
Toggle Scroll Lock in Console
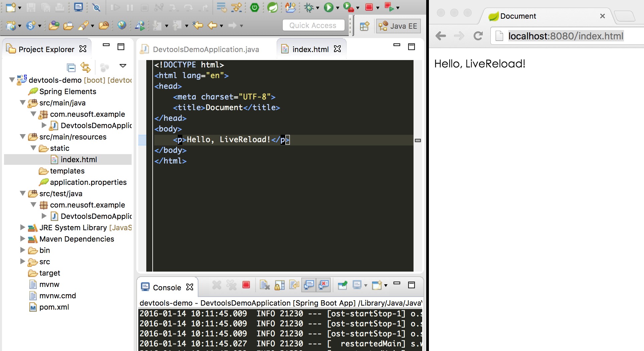(x=280, y=285)
